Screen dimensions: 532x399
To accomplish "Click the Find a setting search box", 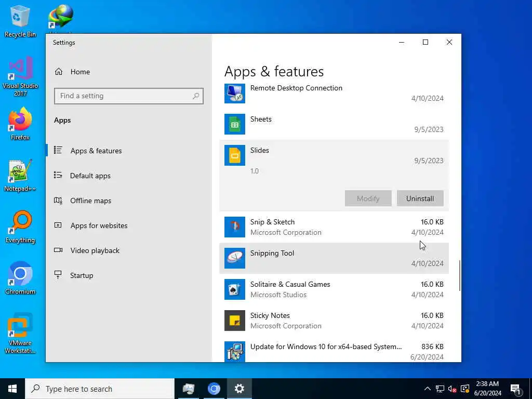I will pyautogui.click(x=129, y=96).
